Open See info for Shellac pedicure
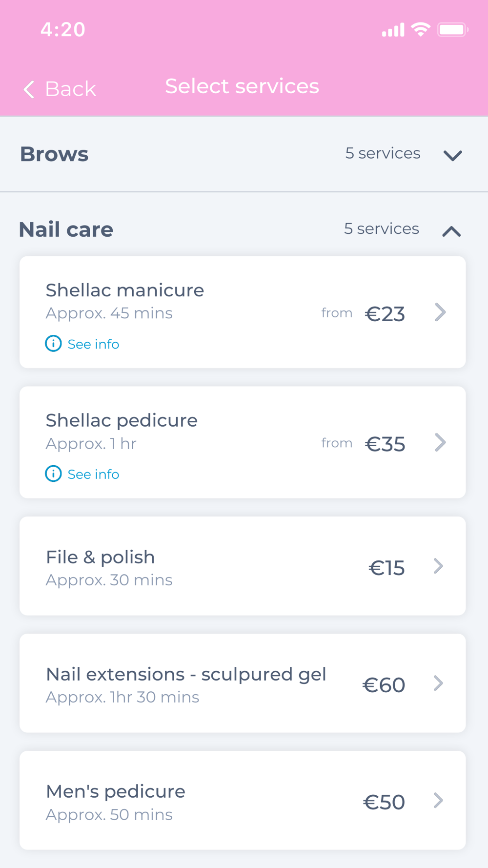Viewport: 488px width, 868px height. pyautogui.click(x=93, y=474)
